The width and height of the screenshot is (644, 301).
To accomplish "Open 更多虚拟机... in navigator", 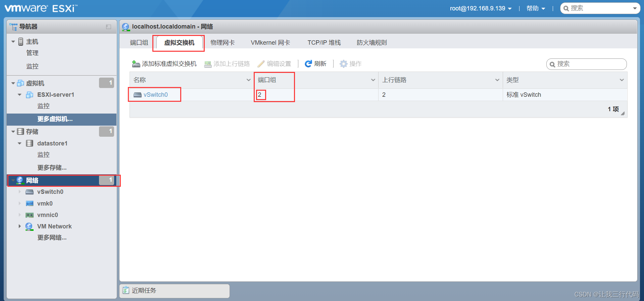I will (x=55, y=119).
